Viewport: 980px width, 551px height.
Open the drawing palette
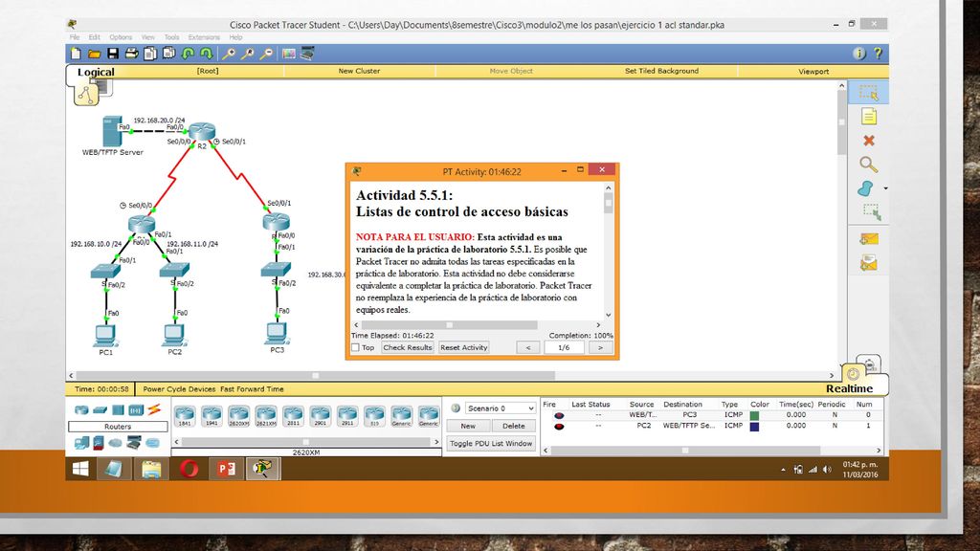289,54
